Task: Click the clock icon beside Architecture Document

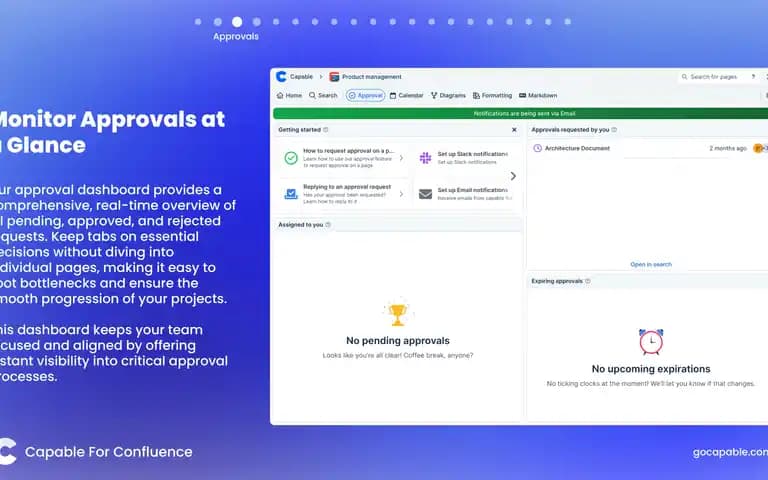Action: (x=537, y=148)
